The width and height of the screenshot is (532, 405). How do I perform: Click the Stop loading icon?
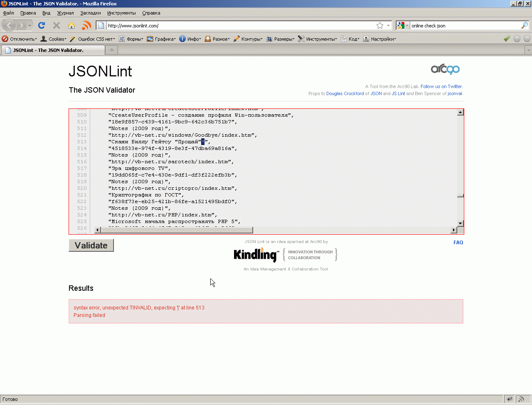(x=57, y=26)
